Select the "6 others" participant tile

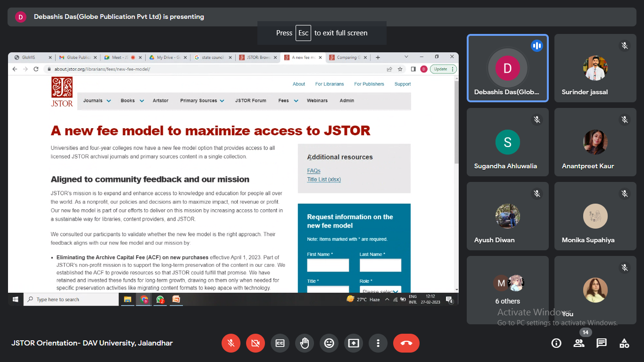click(508, 290)
